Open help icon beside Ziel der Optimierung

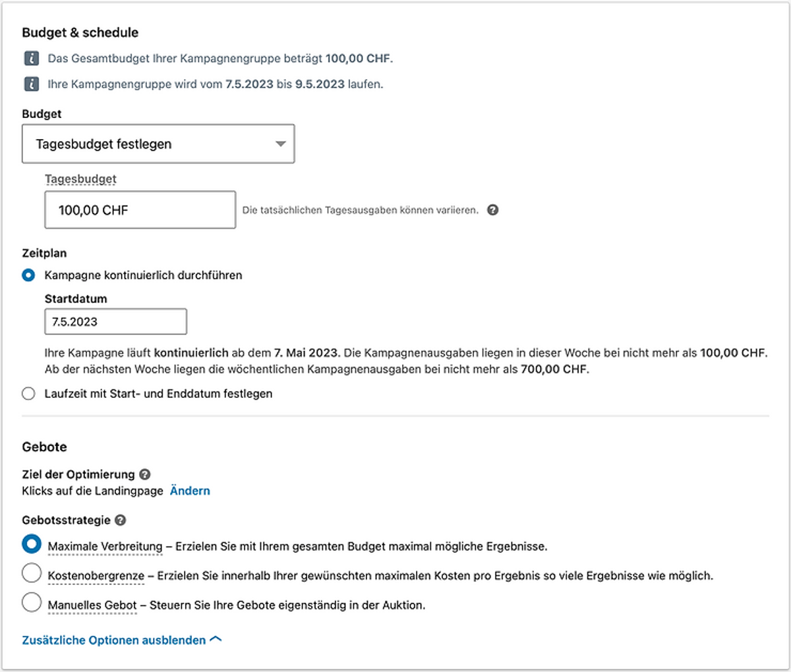(x=145, y=474)
